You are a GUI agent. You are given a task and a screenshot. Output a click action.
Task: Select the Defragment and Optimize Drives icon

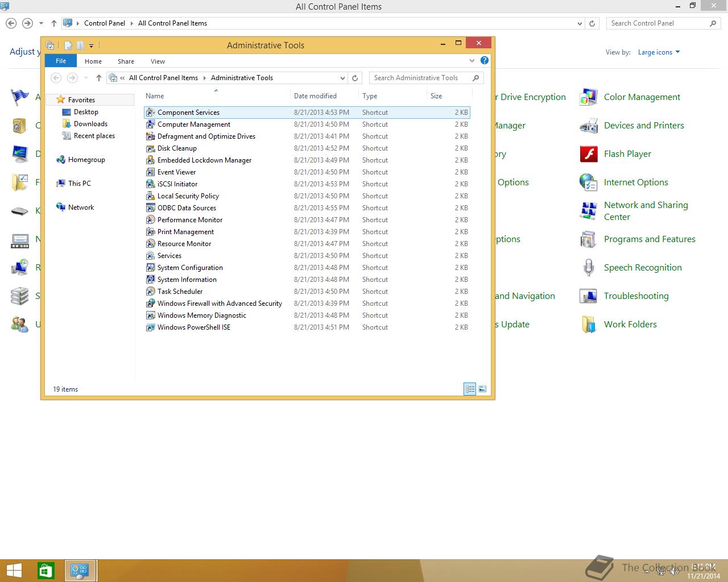pyautogui.click(x=150, y=136)
